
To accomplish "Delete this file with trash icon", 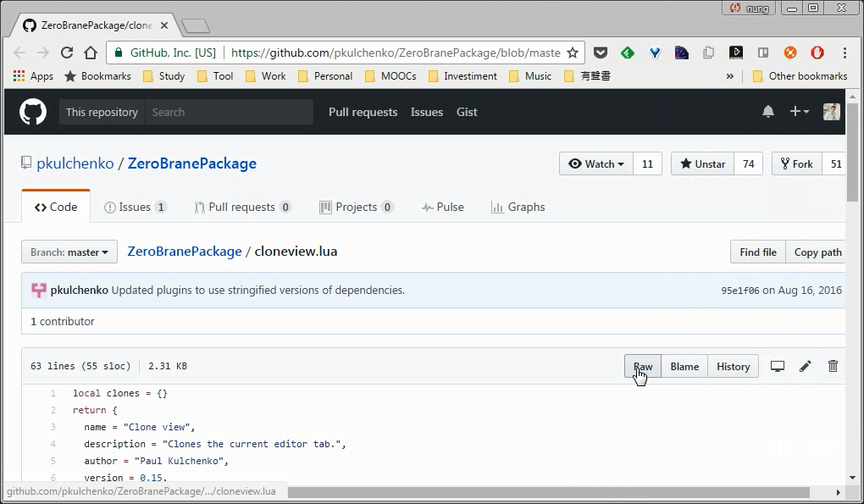I will (834, 366).
